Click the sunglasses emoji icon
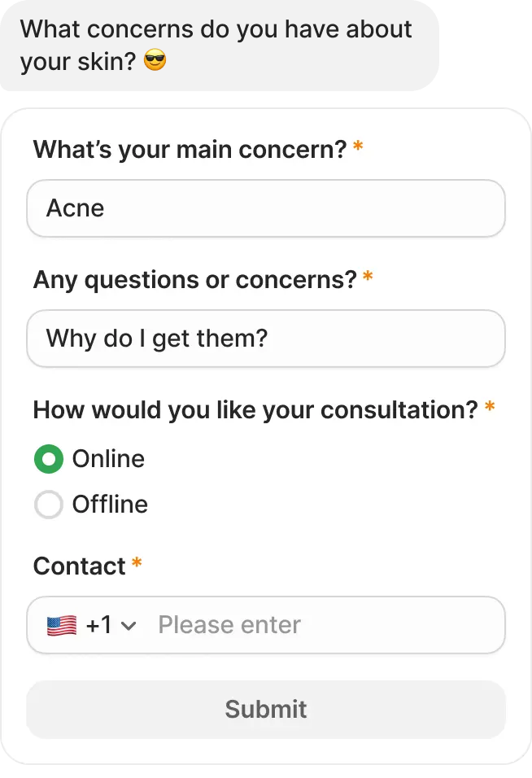 pos(155,59)
